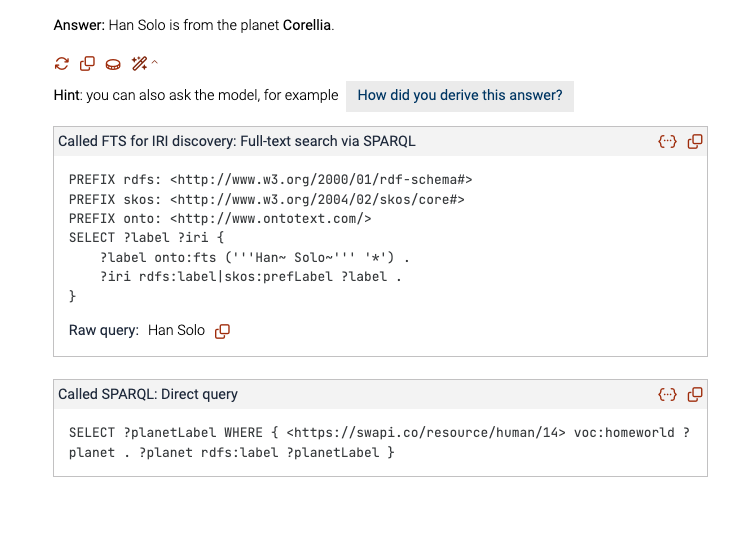This screenshot has width=734, height=535.
Task: Show raw JSON for the FTS call
Action: click(x=668, y=141)
